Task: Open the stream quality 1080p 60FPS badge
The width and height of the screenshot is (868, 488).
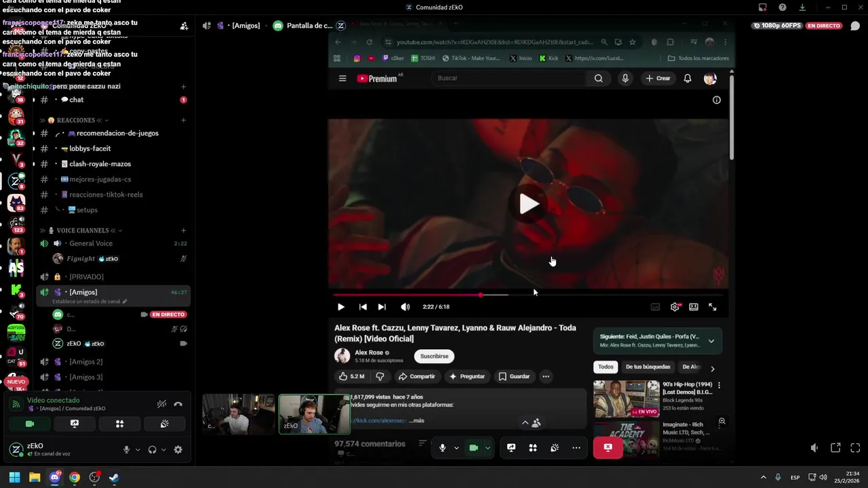Action: (x=777, y=26)
